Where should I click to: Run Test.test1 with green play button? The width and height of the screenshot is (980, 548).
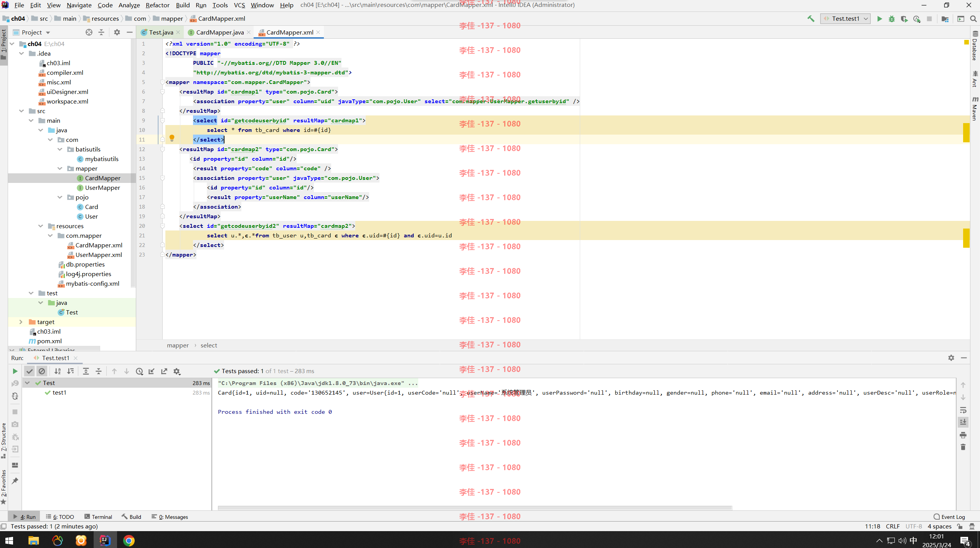879,18
